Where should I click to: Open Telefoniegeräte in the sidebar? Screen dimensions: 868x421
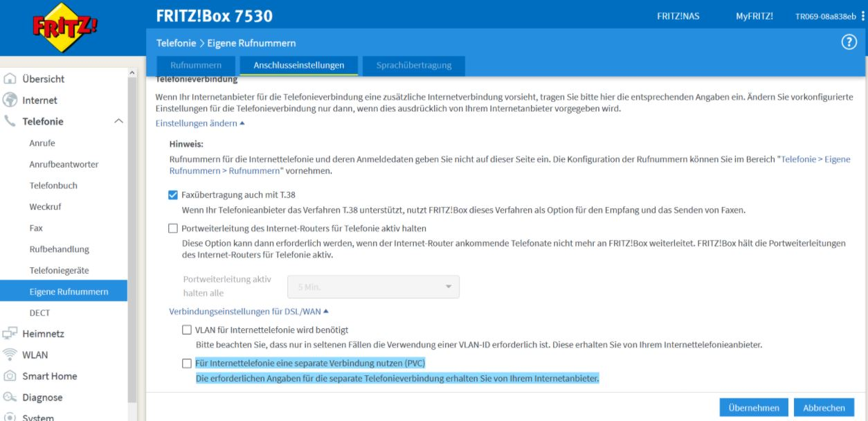tap(59, 270)
